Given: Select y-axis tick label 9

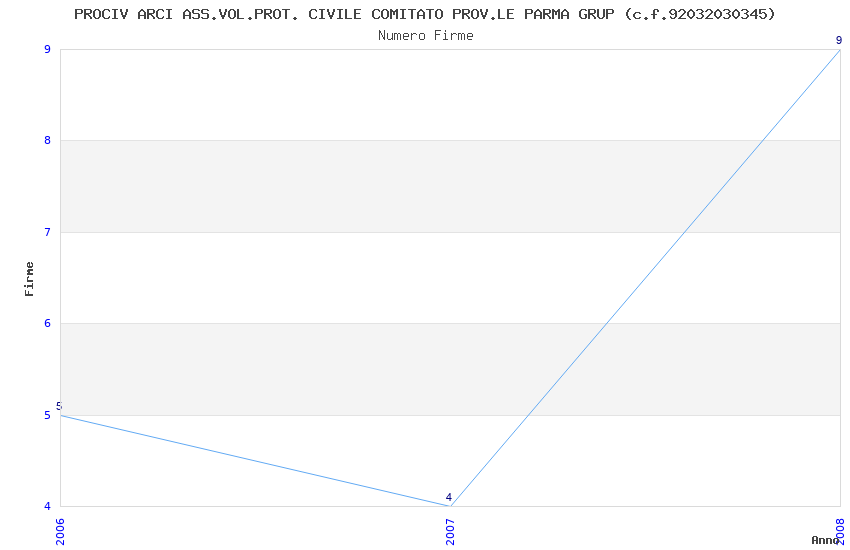Looking at the screenshot, I should click(x=47, y=49).
